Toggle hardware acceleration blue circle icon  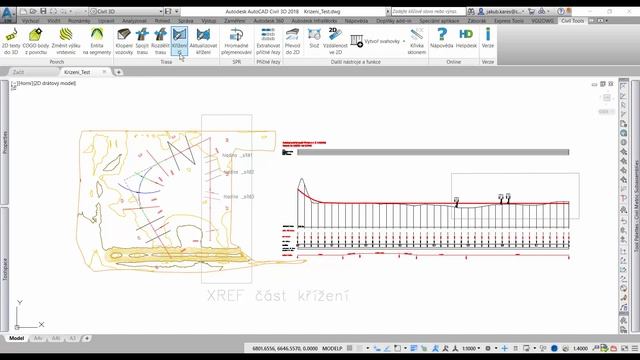[554, 348]
